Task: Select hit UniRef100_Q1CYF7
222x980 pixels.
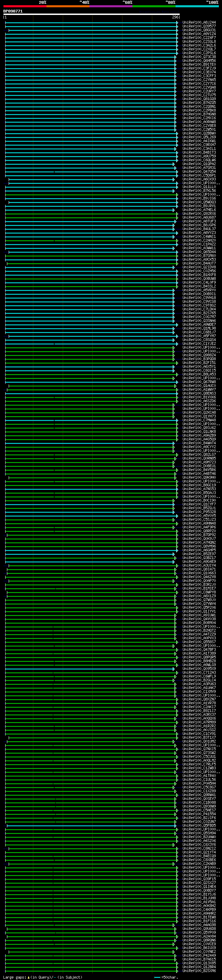Action: click(x=199, y=504)
